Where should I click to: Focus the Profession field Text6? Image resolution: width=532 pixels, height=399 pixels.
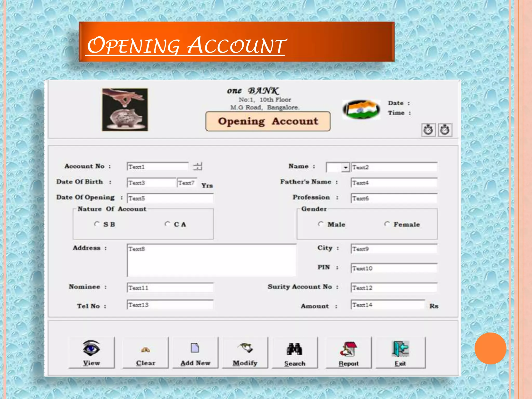point(394,198)
